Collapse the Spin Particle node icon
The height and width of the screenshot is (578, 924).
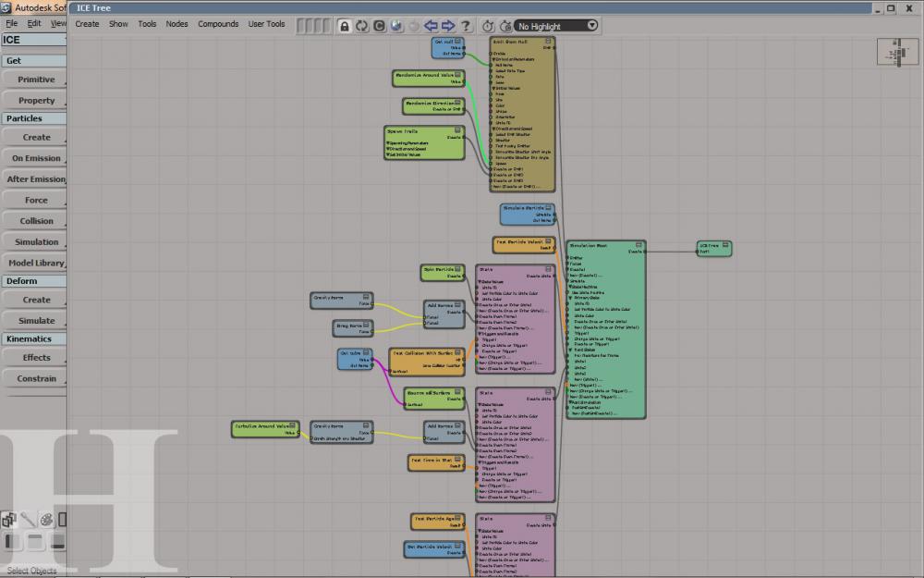[x=457, y=269]
